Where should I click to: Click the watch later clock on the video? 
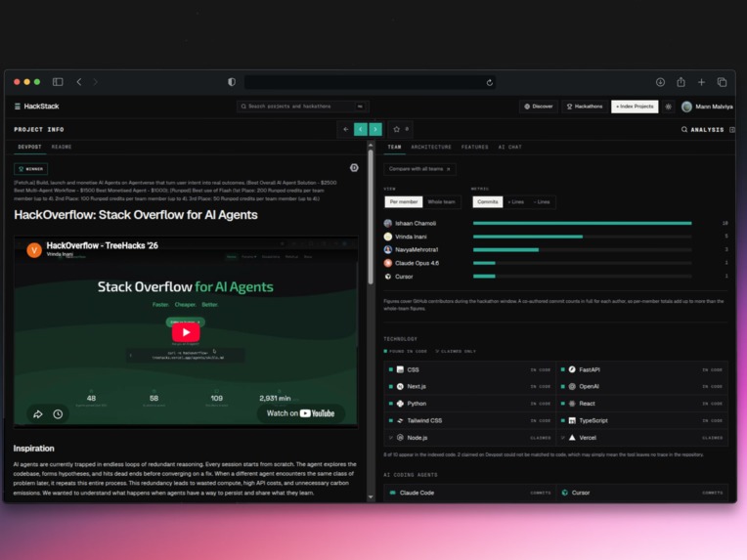point(58,414)
